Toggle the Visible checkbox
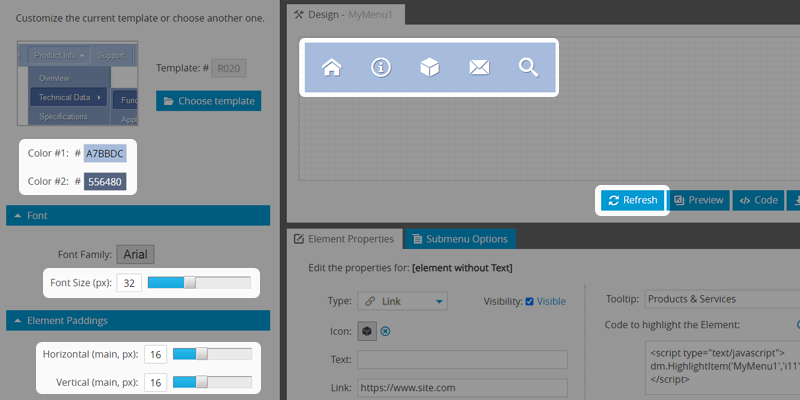The image size is (800, 400). click(x=529, y=302)
